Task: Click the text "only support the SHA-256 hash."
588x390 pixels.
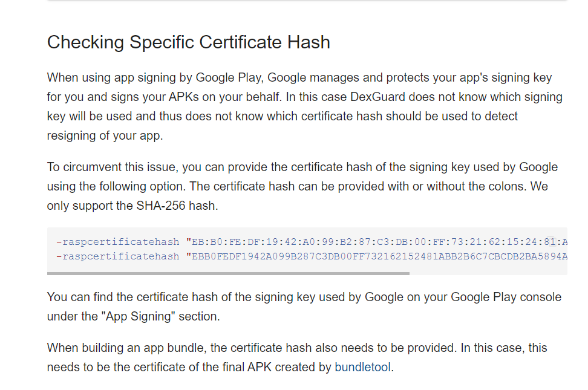Action: pyautogui.click(x=132, y=206)
